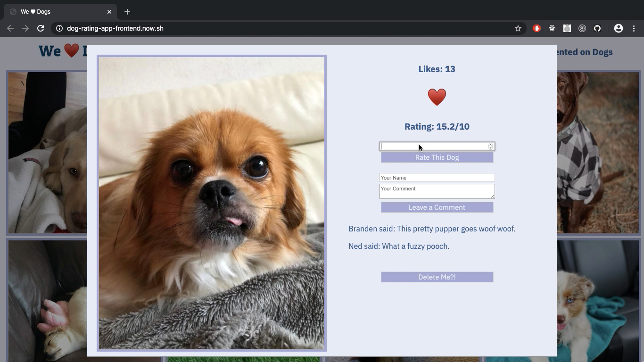Click the red heart like icon

(437, 97)
